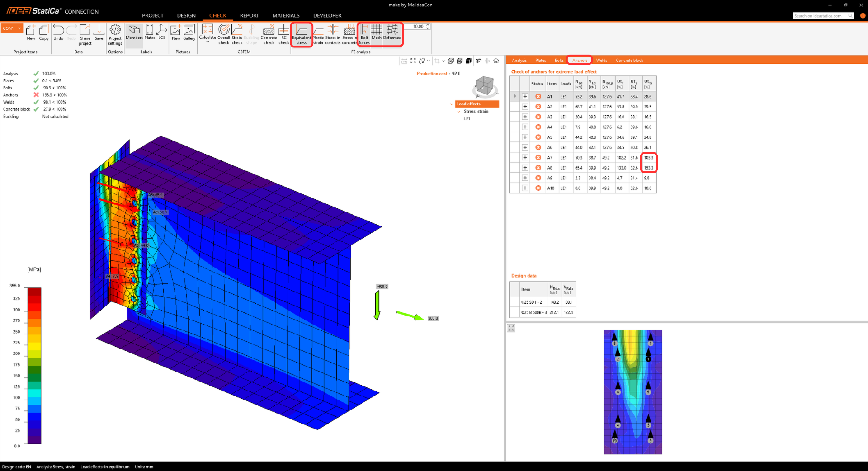The width and height of the screenshot is (868, 471).
Task: Click the Load effects tree header
Action: (x=477, y=104)
